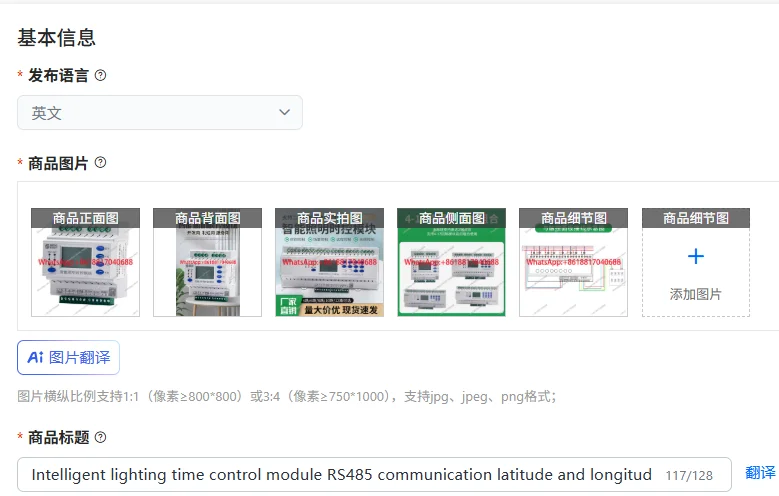
Task: Select the 商品实拍图 product thumbnail
Action: [329, 262]
